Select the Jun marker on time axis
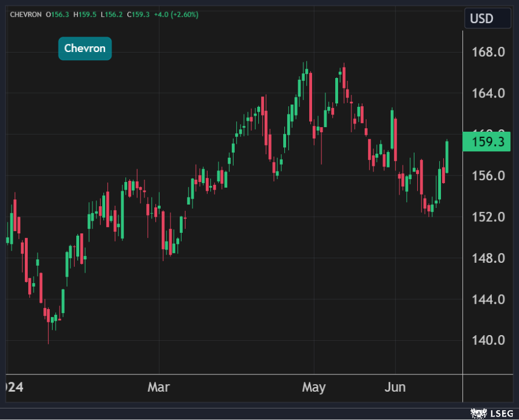This screenshot has height=420, width=519. point(396,387)
